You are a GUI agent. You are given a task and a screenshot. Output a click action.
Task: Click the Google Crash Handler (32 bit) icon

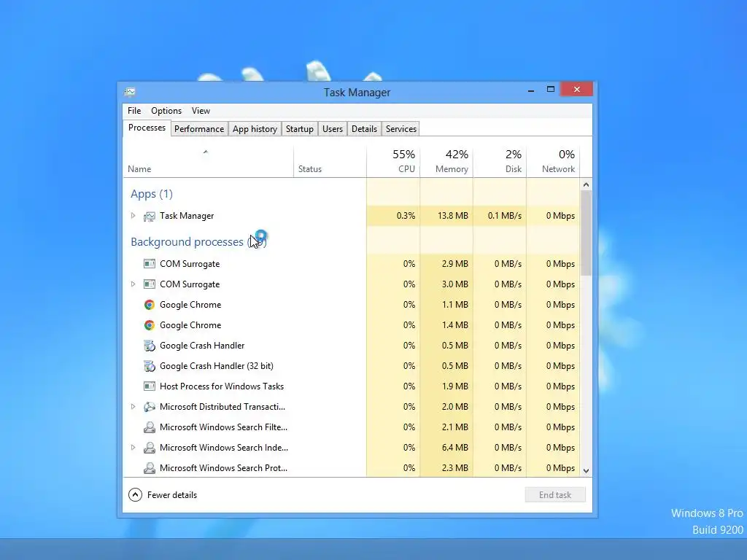tap(149, 366)
